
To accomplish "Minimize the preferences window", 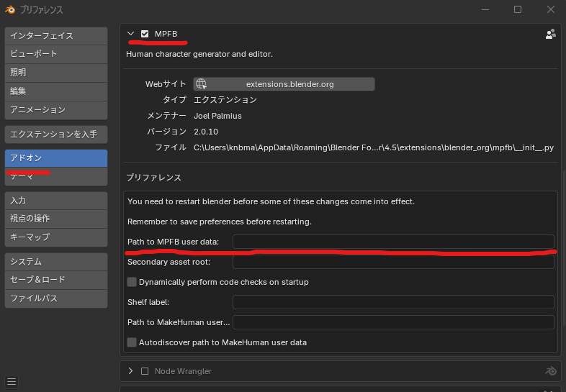I will pos(485,9).
